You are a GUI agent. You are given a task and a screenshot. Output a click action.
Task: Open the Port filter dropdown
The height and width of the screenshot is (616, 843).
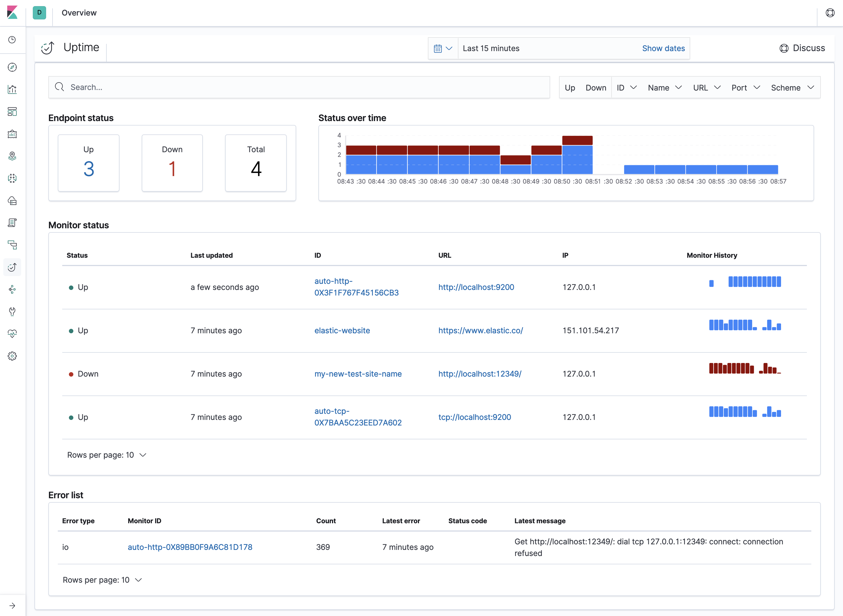point(745,88)
